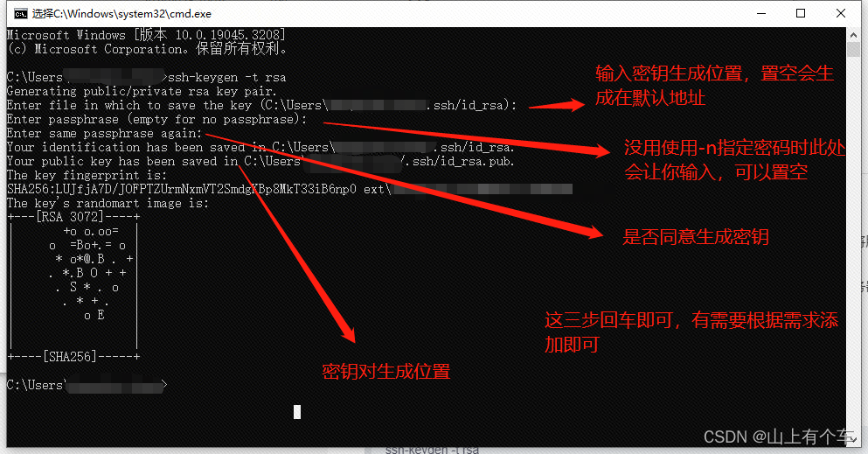Click the red '密钥对生成位置' annotation

pyautogui.click(x=386, y=371)
